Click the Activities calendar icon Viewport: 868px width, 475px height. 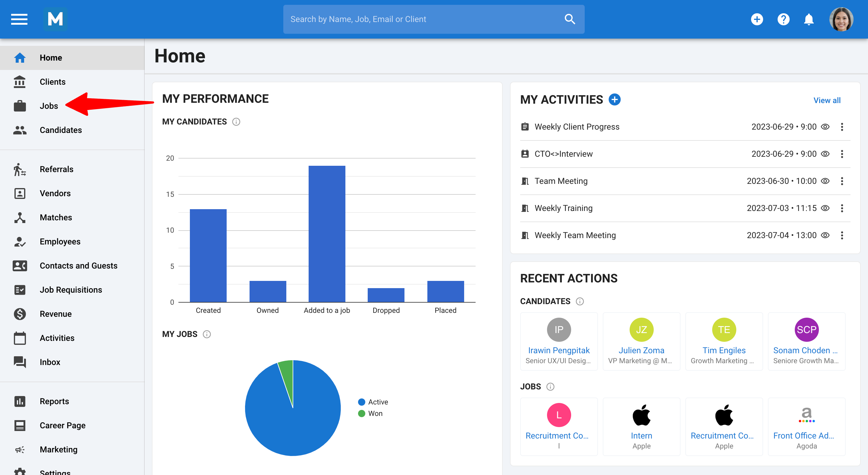point(20,338)
